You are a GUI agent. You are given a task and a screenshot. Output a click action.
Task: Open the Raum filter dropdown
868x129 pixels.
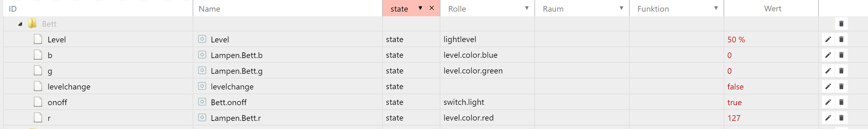click(621, 8)
